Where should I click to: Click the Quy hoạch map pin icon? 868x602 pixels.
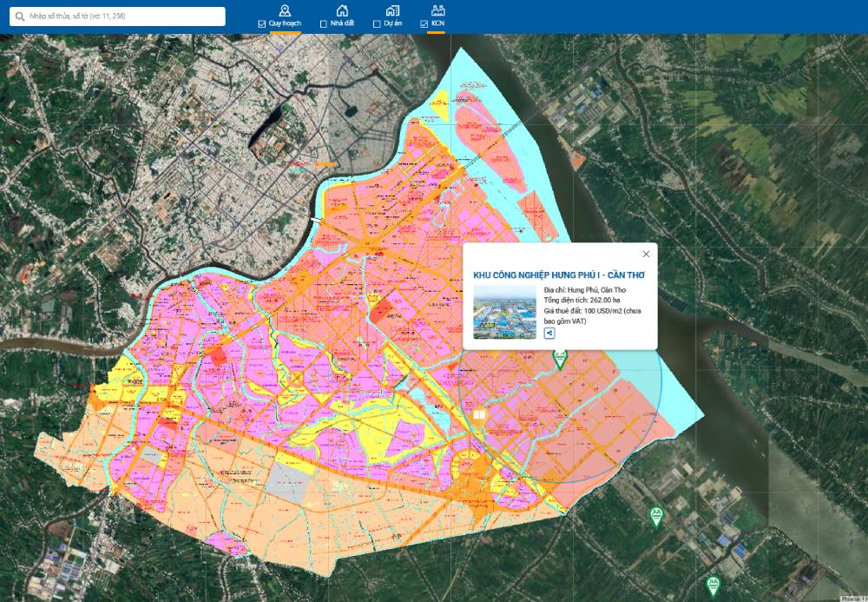click(285, 10)
